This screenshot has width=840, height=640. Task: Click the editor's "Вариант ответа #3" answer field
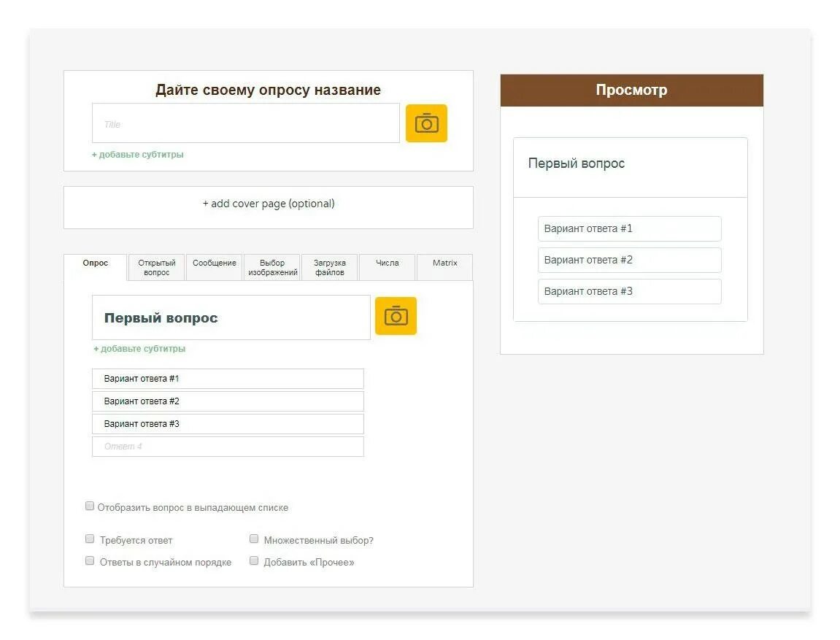coord(228,424)
